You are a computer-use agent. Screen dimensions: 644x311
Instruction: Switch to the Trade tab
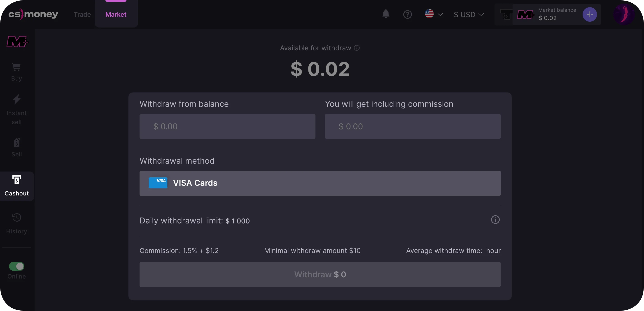[x=82, y=14]
